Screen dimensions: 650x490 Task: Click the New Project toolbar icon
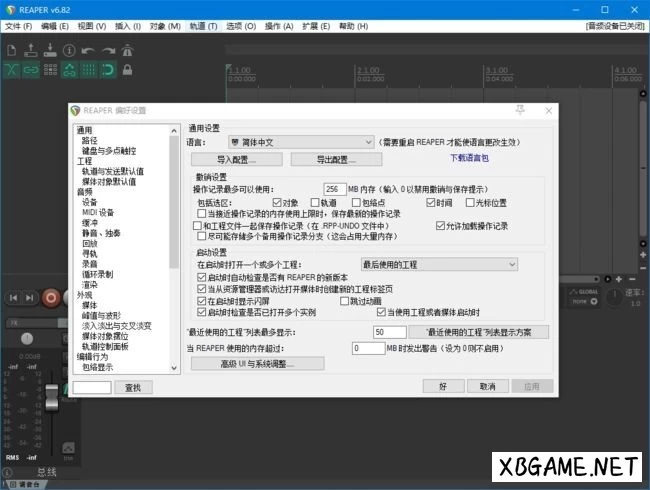coord(12,49)
